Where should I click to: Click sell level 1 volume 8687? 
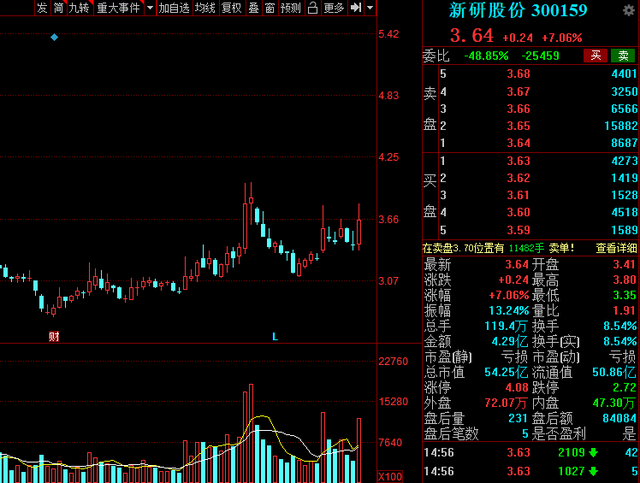pos(624,143)
